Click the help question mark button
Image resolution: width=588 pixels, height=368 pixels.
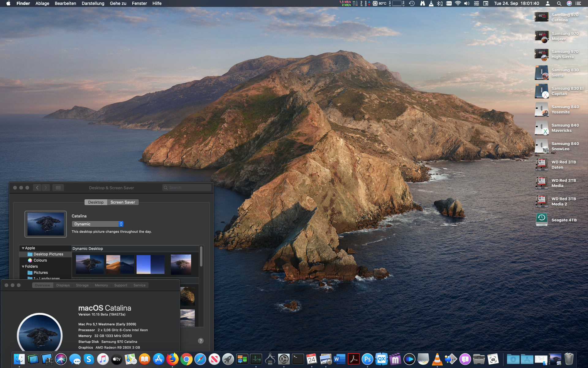(201, 341)
